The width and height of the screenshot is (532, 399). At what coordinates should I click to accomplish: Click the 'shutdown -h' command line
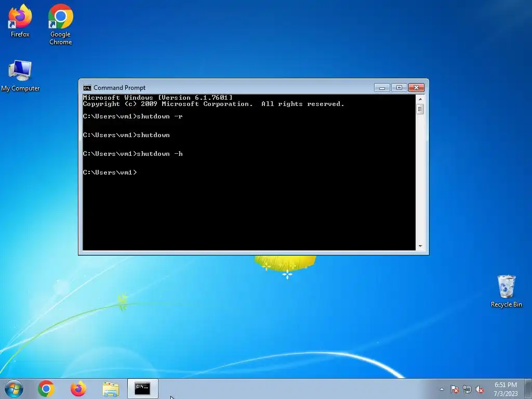coord(132,154)
